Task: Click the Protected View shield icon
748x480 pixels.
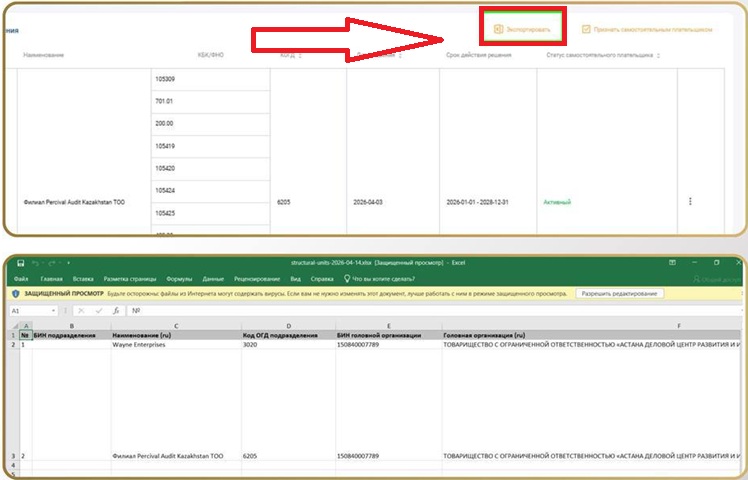Action: [x=15, y=294]
